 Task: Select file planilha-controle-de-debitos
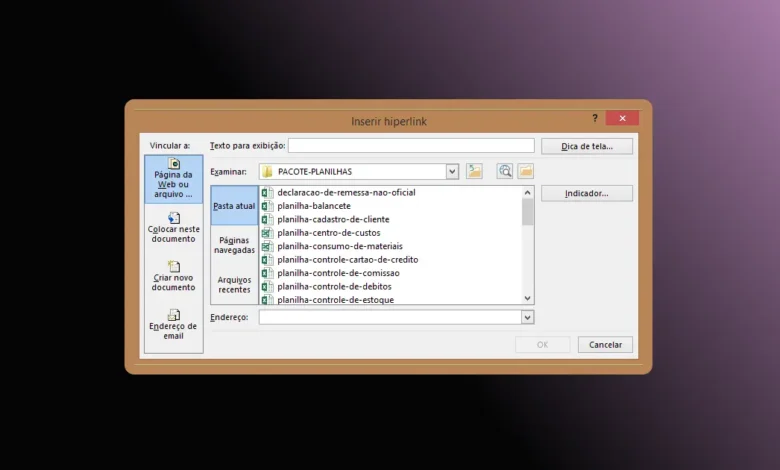click(x=334, y=286)
